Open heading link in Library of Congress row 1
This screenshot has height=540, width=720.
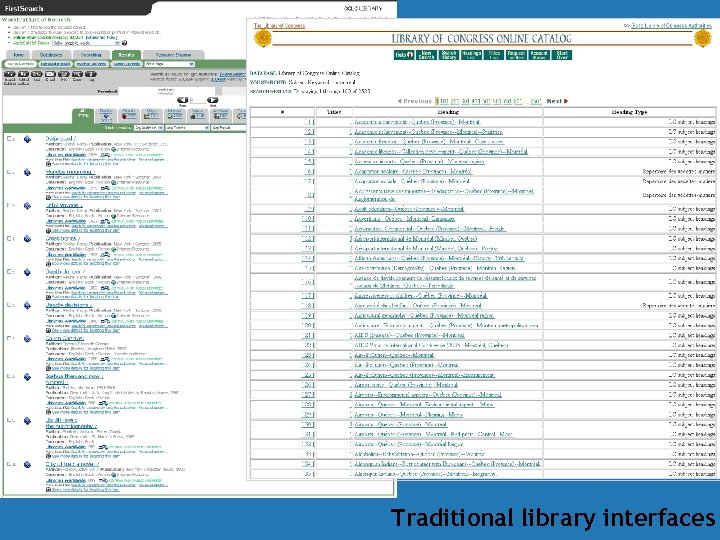pyautogui.click(x=417, y=122)
